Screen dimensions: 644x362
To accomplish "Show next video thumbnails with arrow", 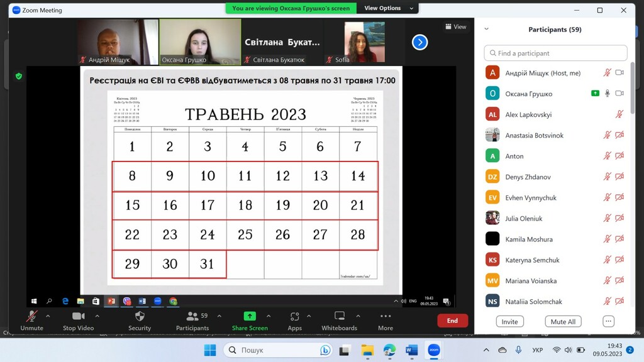I will tap(419, 42).
